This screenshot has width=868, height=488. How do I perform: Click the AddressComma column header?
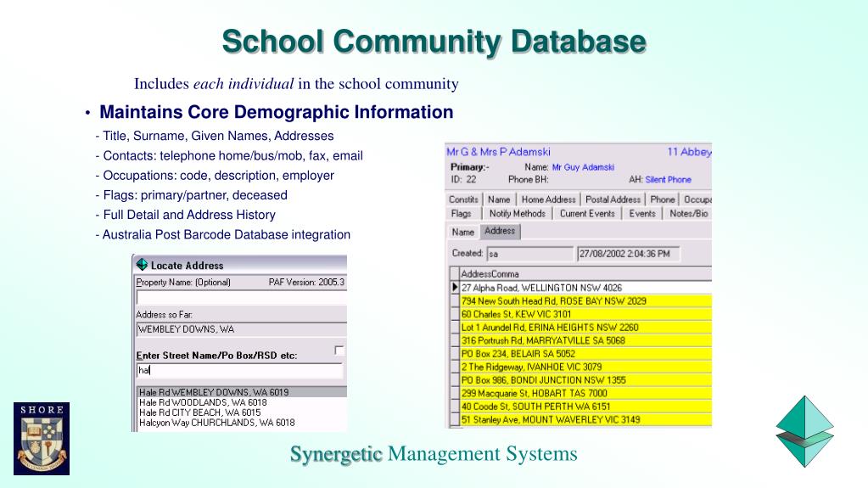[x=585, y=273]
